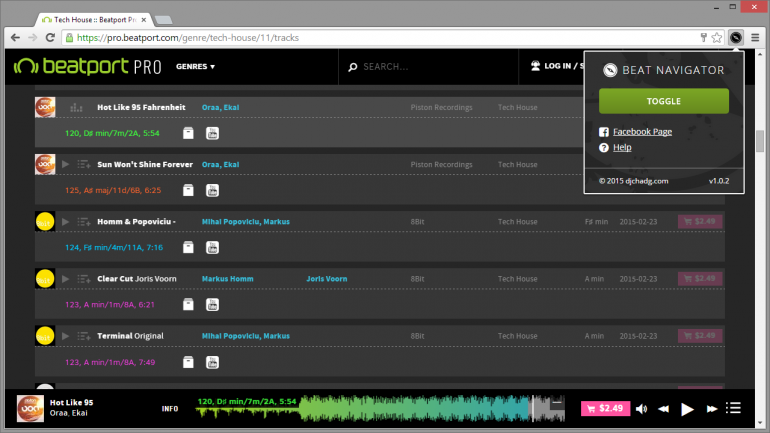Open the player queue list icon
Image resolution: width=770 pixels, height=433 pixels.
pos(733,408)
